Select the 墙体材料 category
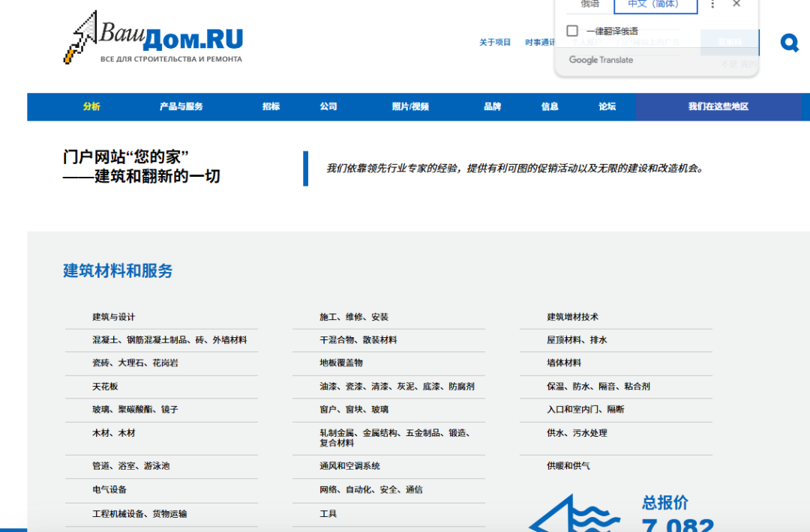Image resolution: width=810 pixels, height=532 pixels. (564, 363)
